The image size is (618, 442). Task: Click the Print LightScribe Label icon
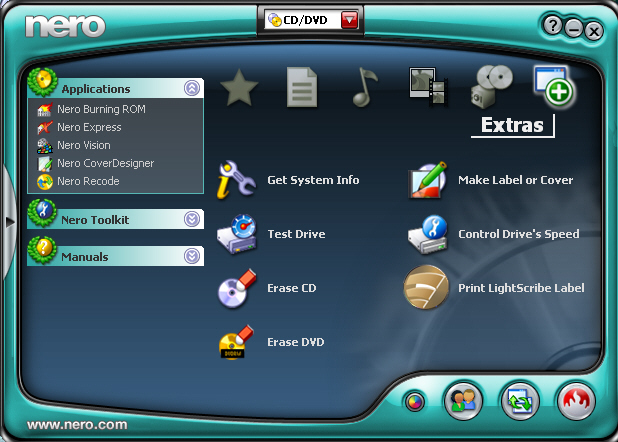click(426, 287)
